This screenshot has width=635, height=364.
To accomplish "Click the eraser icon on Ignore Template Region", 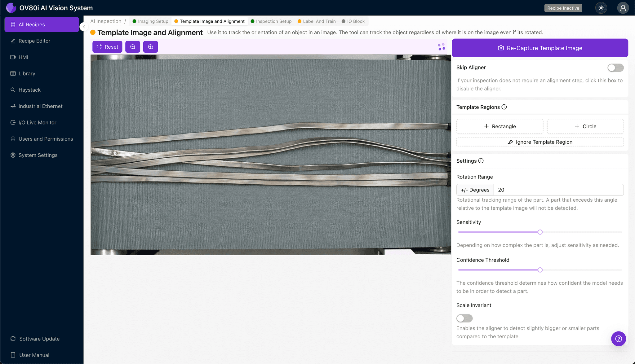I will tap(510, 142).
